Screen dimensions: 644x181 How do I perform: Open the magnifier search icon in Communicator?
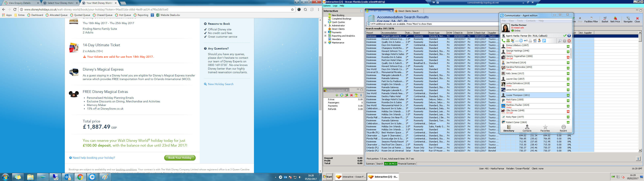pyautogui.click(x=560, y=41)
